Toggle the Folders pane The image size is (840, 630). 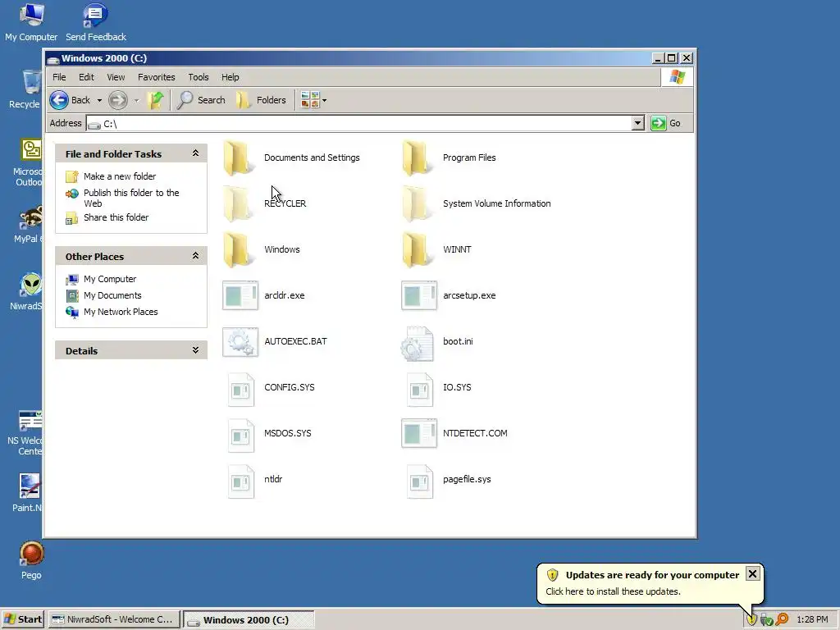[x=262, y=100]
